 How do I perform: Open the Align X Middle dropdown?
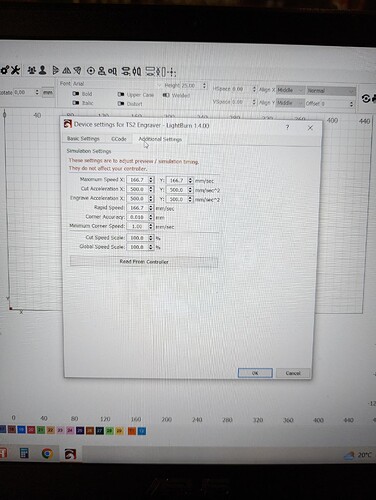click(x=290, y=90)
